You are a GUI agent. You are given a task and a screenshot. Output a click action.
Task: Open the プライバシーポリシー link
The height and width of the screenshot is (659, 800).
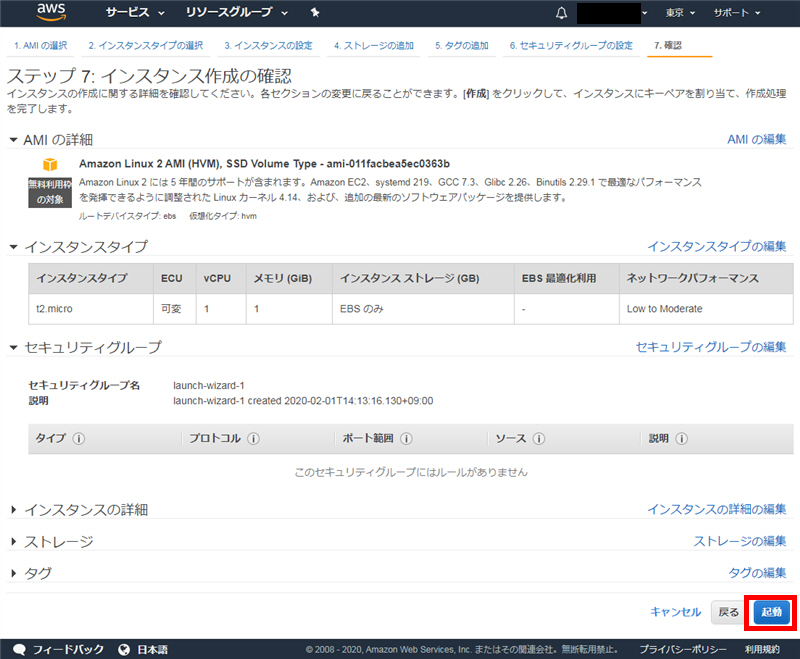coord(683,649)
